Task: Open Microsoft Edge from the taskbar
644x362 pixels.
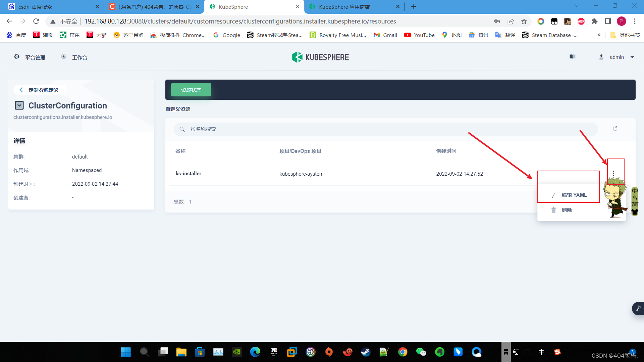Action: coord(255,352)
